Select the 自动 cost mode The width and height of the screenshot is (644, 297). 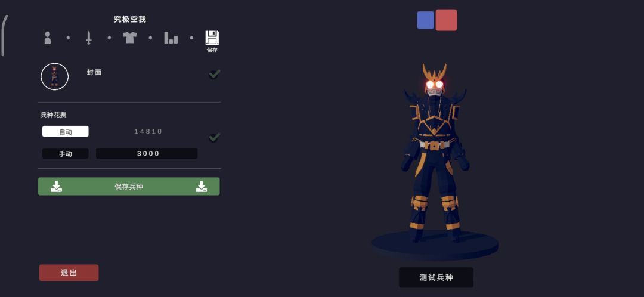click(66, 131)
